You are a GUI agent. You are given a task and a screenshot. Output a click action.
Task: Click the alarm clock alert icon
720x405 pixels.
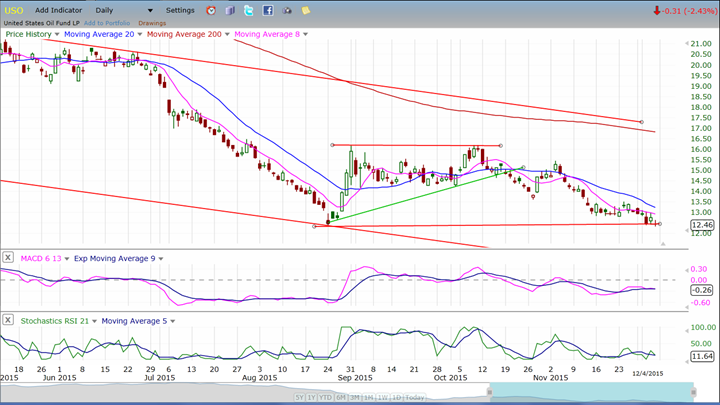211,10
